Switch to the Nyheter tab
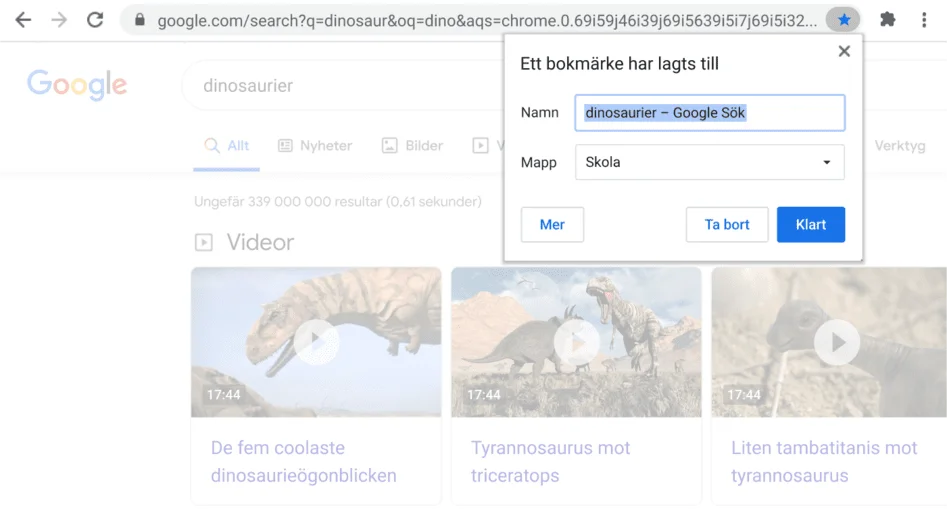This screenshot has height=531, width=947. pos(315,146)
